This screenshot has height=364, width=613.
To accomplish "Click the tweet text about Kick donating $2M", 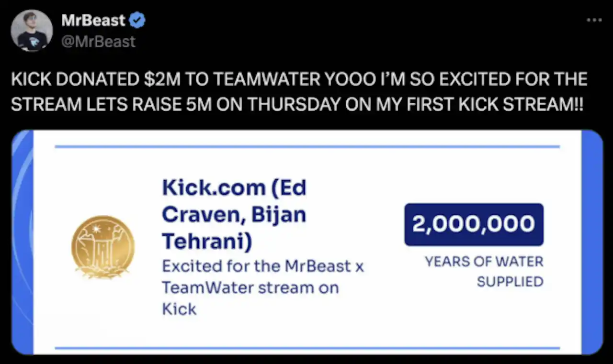I will (299, 92).
